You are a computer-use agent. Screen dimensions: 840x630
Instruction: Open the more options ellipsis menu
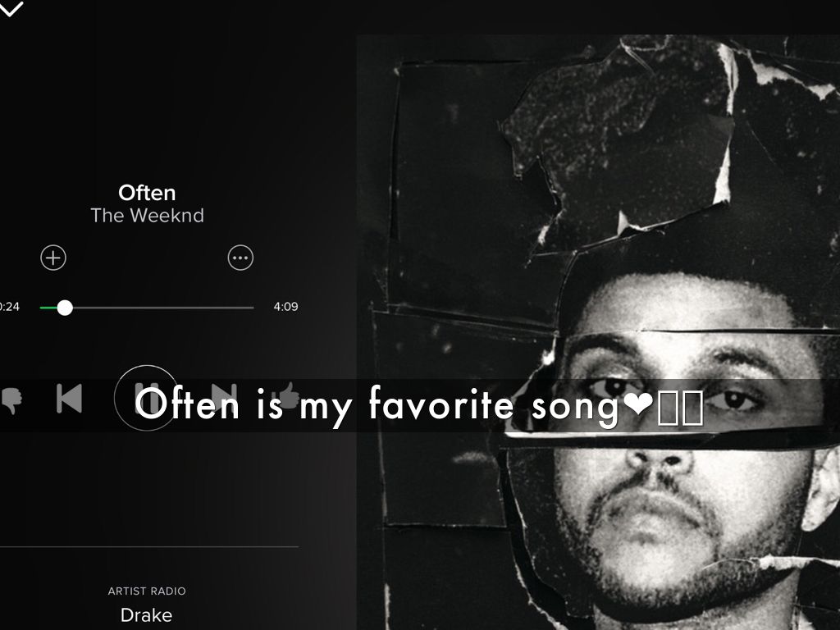point(240,258)
